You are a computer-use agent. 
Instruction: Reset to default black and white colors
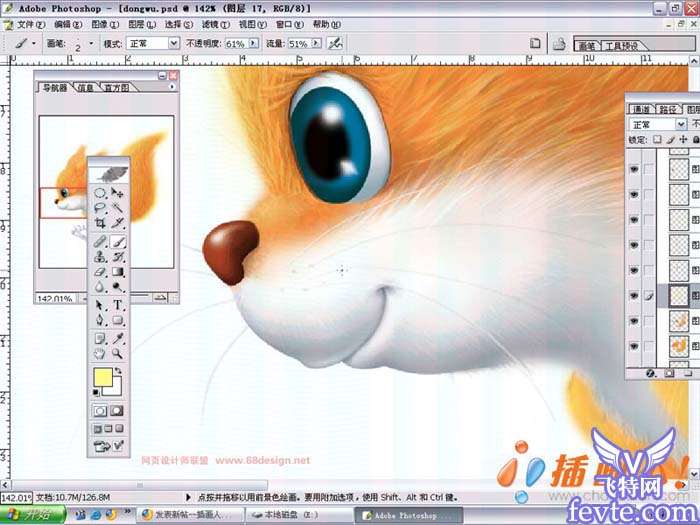point(96,392)
